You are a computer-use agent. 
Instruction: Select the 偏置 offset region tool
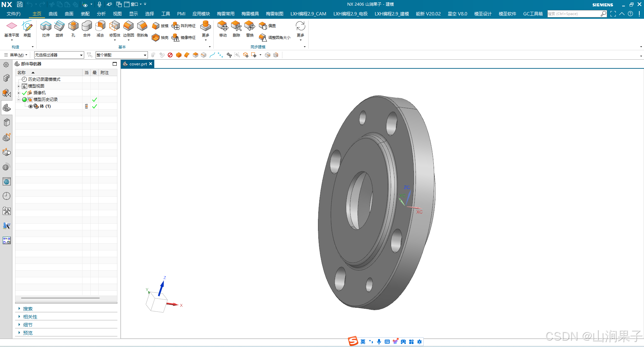[267, 26]
